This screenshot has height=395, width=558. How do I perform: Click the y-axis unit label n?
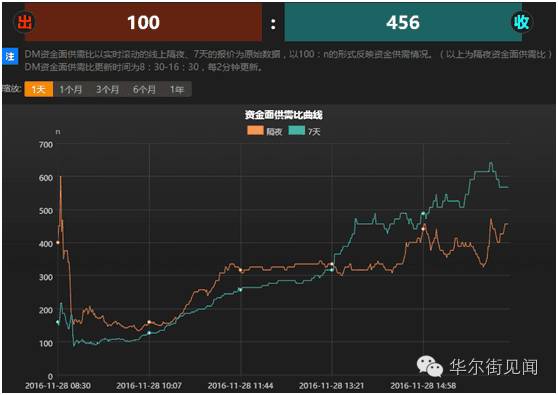click(58, 132)
